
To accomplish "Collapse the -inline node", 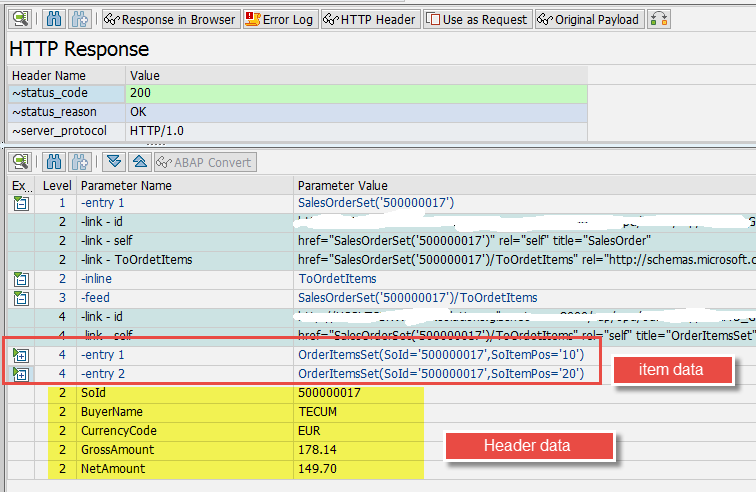I will coord(20,279).
